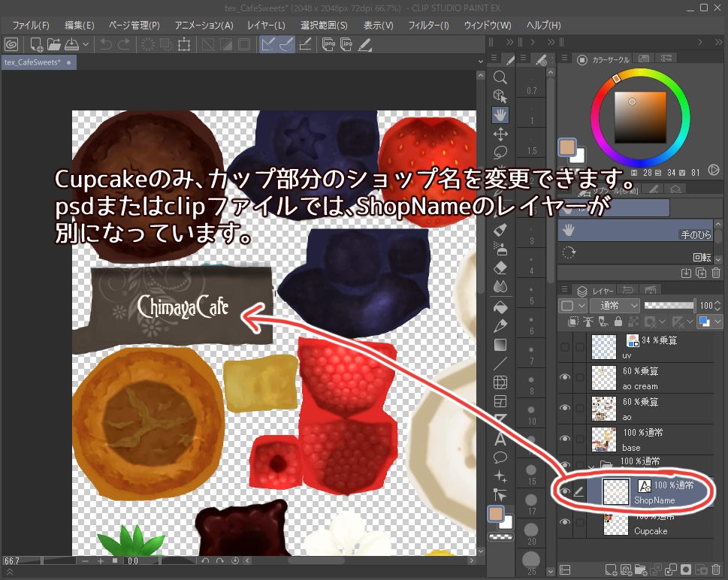Screen dimensions: 728x580
Task: Select the Balloon tool
Action: pos(500,458)
